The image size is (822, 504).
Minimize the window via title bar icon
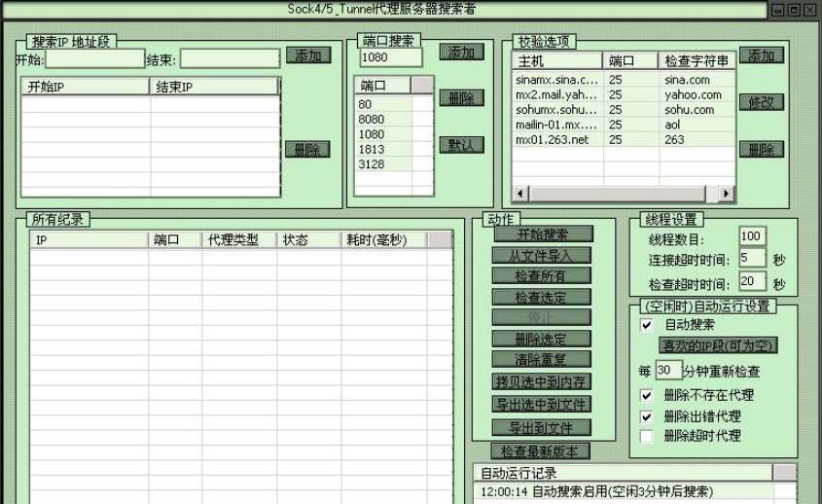[x=777, y=10]
